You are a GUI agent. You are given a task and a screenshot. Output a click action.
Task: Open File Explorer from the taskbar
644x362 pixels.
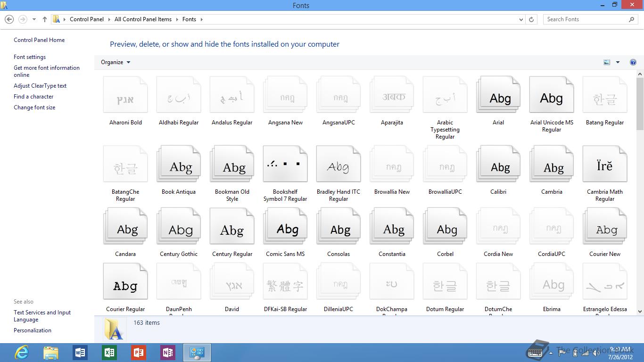[x=51, y=353]
